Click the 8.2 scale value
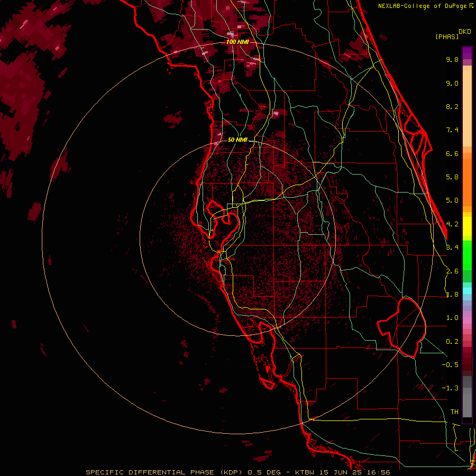The width and height of the screenshot is (476, 476). coord(452,106)
